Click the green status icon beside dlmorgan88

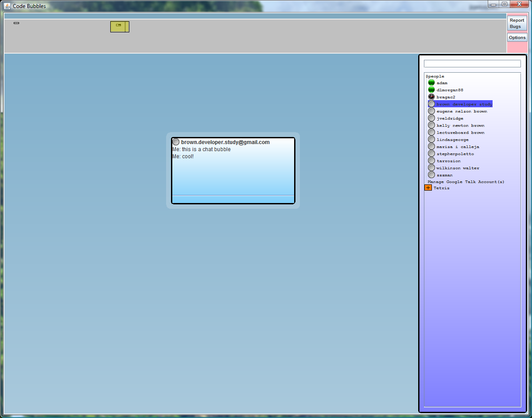431,90
